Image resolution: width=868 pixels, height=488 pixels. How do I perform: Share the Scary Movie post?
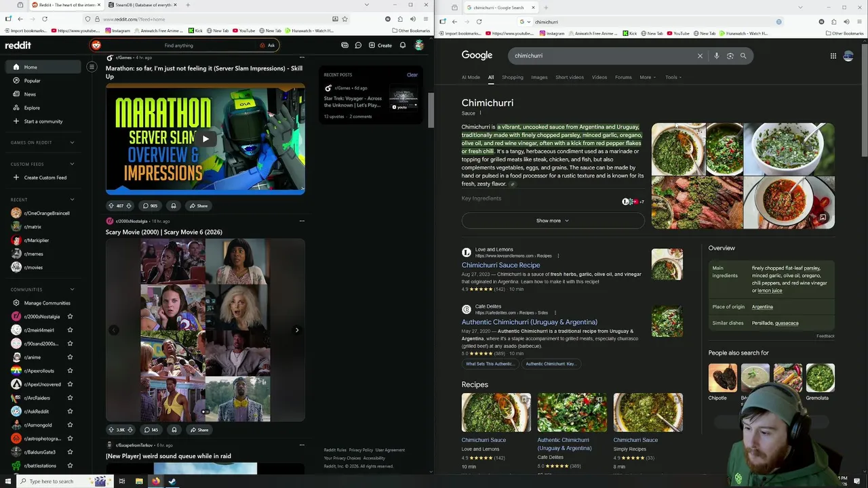coord(199,430)
